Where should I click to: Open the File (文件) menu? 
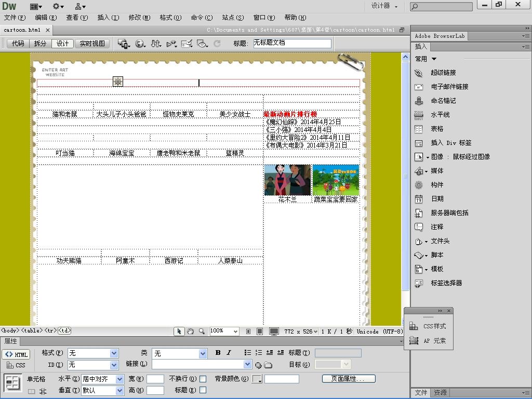point(15,18)
